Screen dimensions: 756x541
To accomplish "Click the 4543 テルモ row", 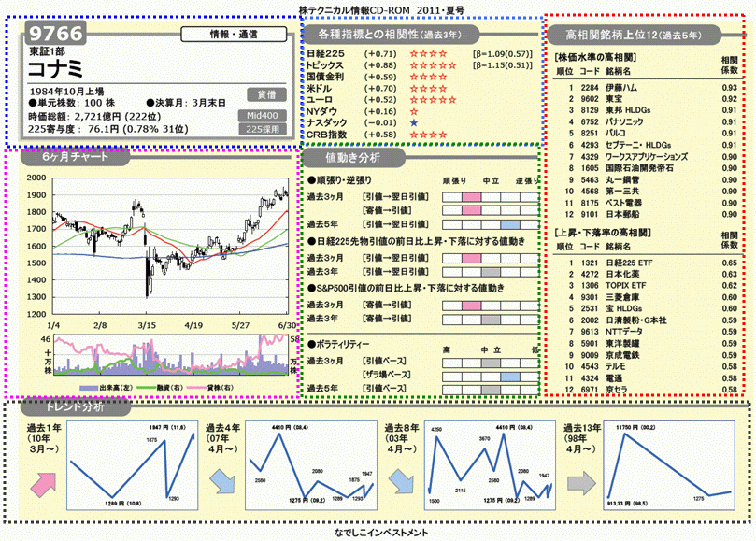I will tap(648, 366).
